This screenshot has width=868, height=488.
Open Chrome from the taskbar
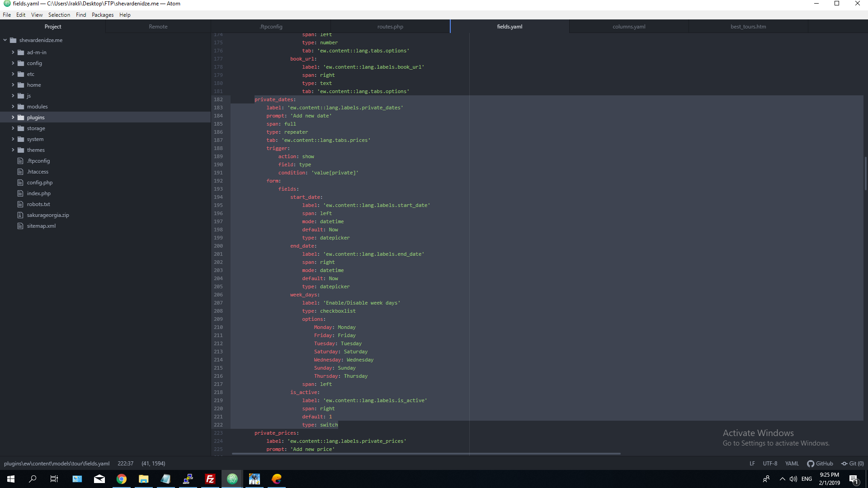(x=122, y=479)
